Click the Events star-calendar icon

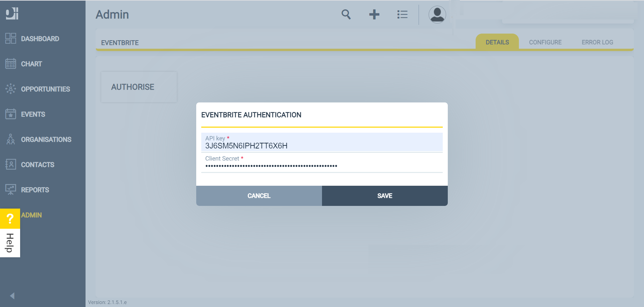(x=11, y=114)
